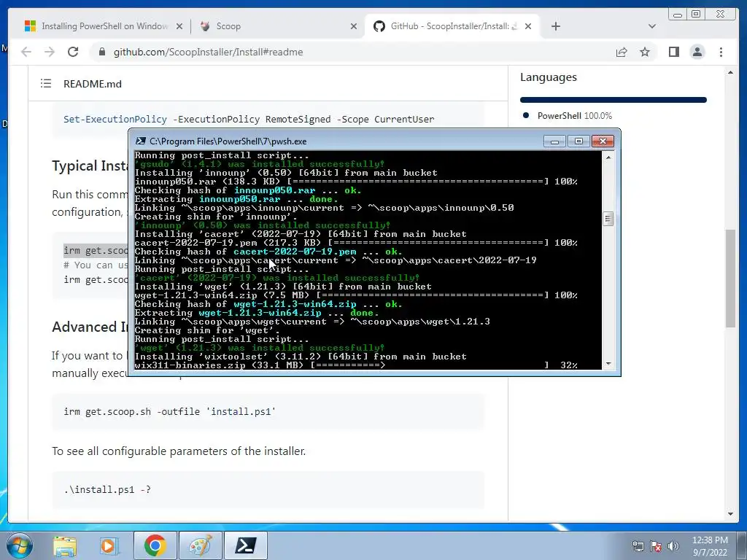This screenshot has height=560, width=747.
Task: Open a new browser tab
Action: click(x=555, y=26)
